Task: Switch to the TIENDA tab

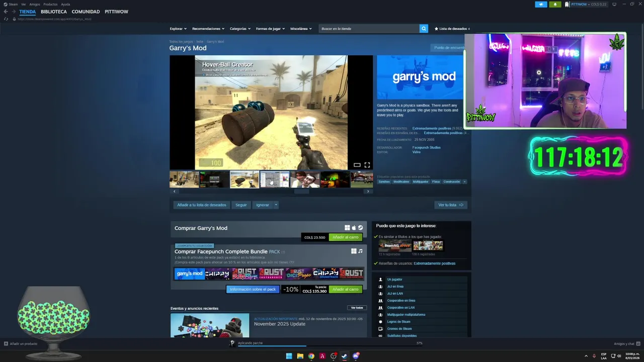Action: (x=28, y=12)
